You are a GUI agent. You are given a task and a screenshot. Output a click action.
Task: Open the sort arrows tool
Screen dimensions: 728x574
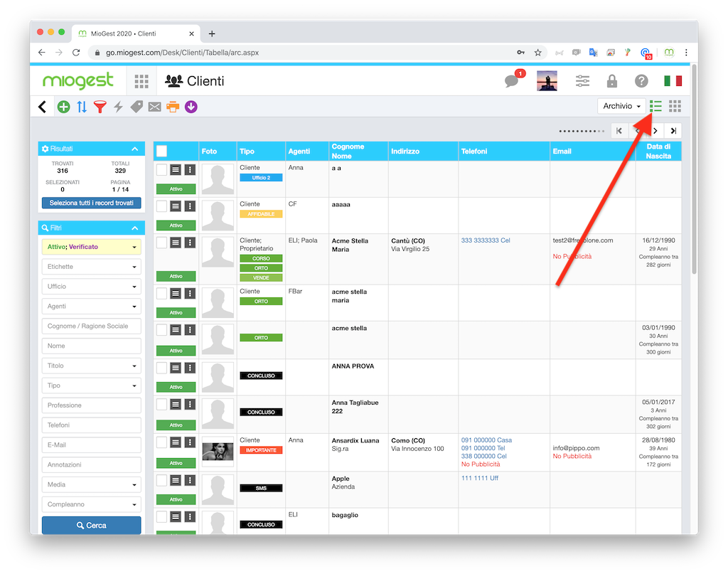82,107
